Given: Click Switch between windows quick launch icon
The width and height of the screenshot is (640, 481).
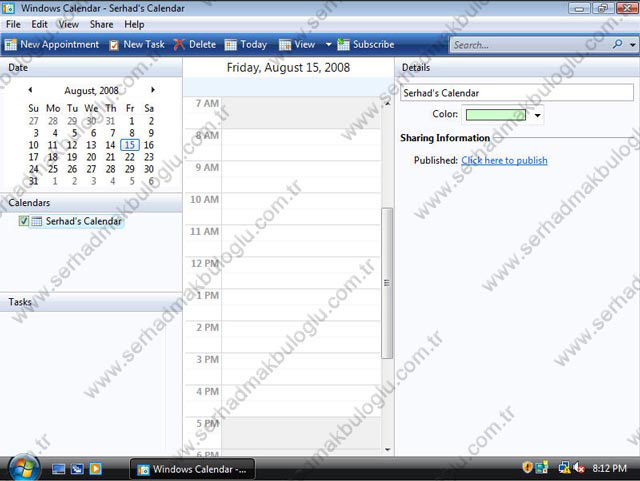Looking at the screenshot, I should pos(77,469).
